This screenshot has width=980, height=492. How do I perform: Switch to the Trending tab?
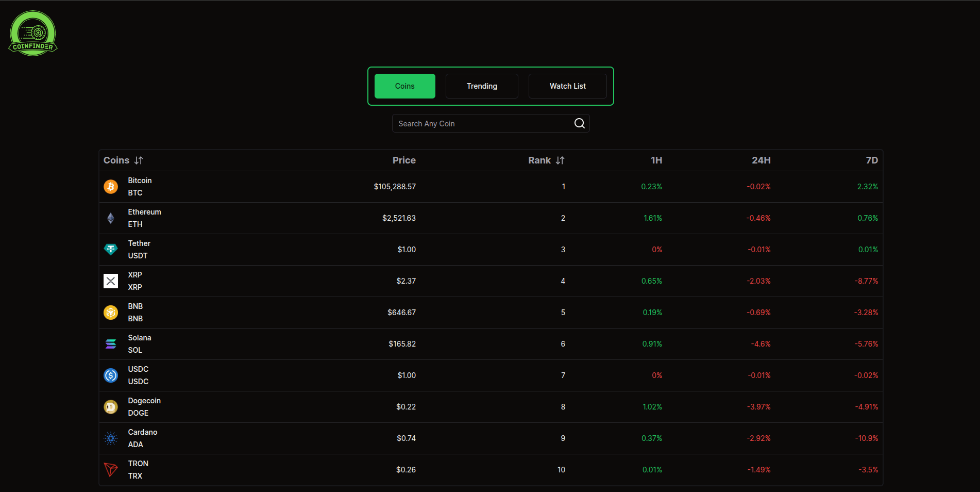point(482,86)
